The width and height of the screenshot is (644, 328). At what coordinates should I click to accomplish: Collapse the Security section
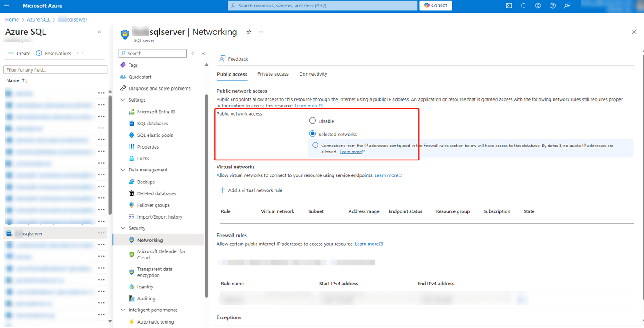coord(123,228)
